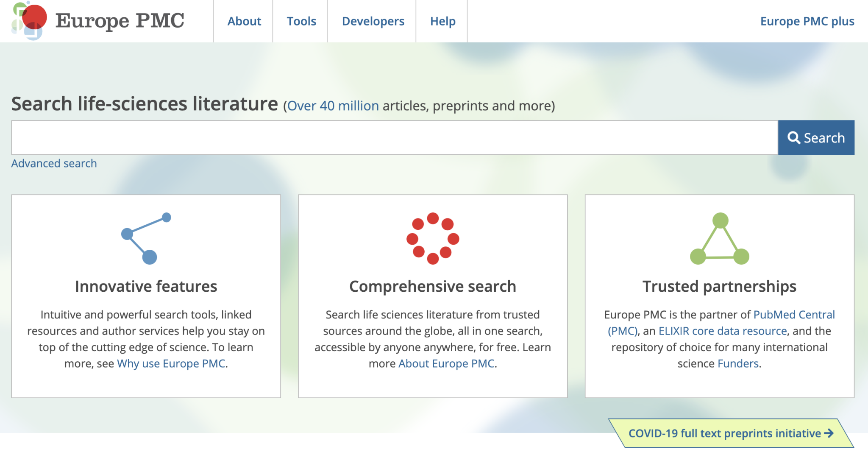Click the blue share-nodes Innovative features icon
This screenshot has width=868, height=455.
point(146,238)
